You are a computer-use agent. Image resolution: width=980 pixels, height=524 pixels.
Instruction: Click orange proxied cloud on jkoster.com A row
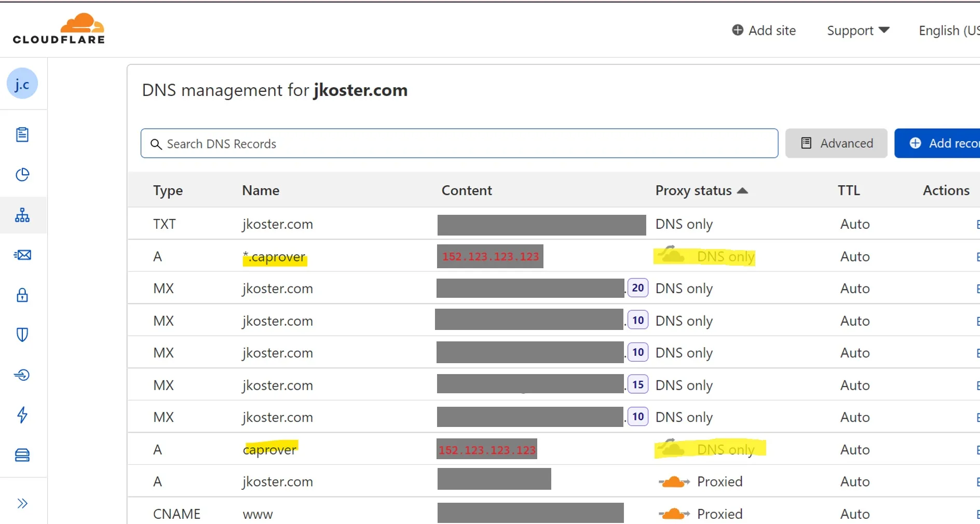pos(674,481)
